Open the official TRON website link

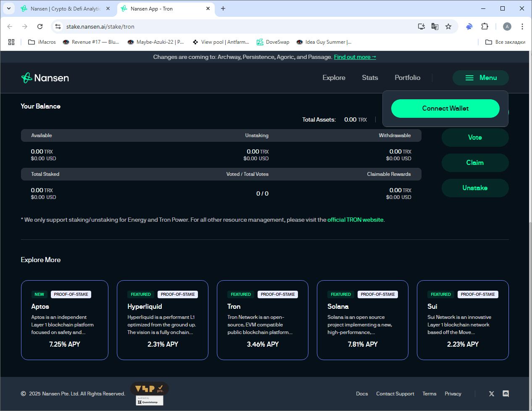(x=356, y=220)
